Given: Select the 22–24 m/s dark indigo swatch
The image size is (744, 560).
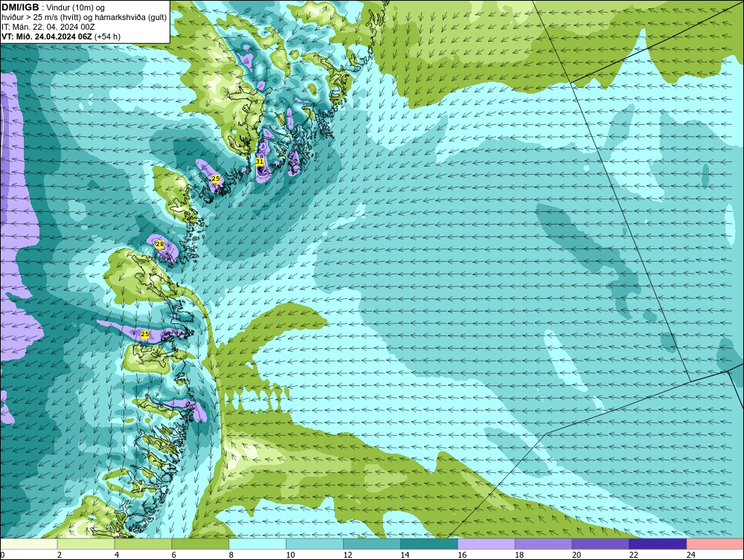Looking at the screenshot, I should coord(658,544).
